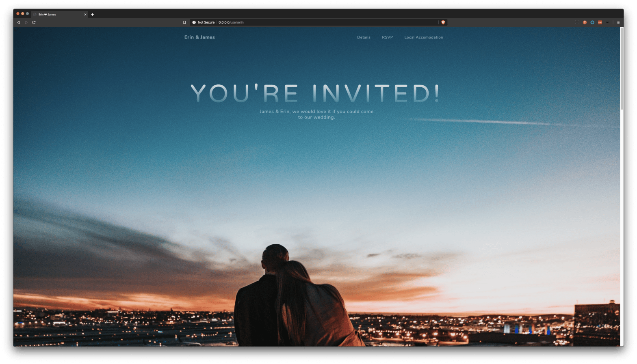Reload the current page

[x=34, y=22]
